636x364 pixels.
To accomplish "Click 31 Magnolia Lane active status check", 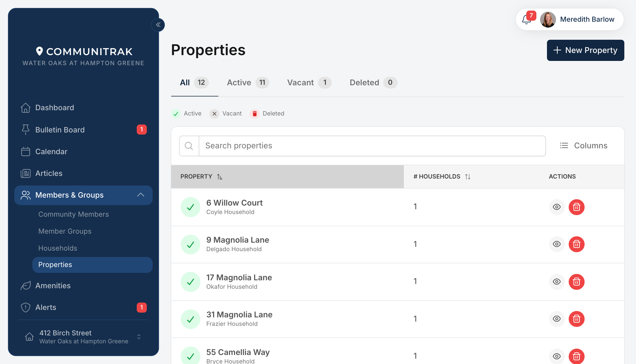I will 191,319.
